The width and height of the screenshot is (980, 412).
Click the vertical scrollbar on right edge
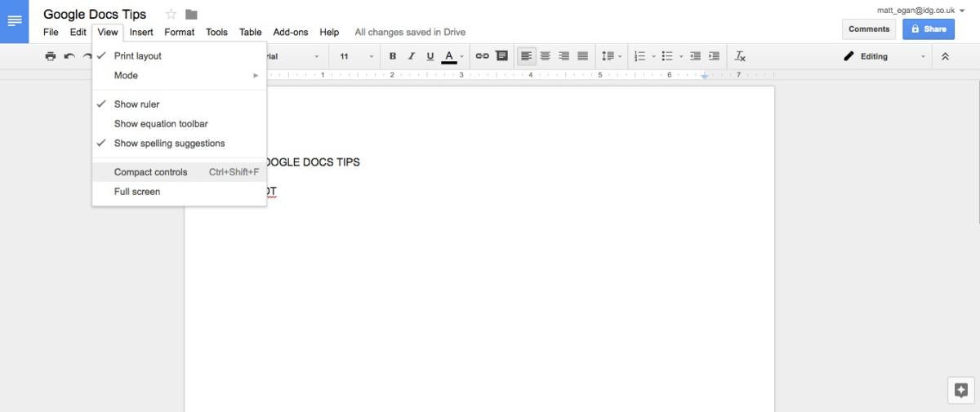click(x=977, y=151)
